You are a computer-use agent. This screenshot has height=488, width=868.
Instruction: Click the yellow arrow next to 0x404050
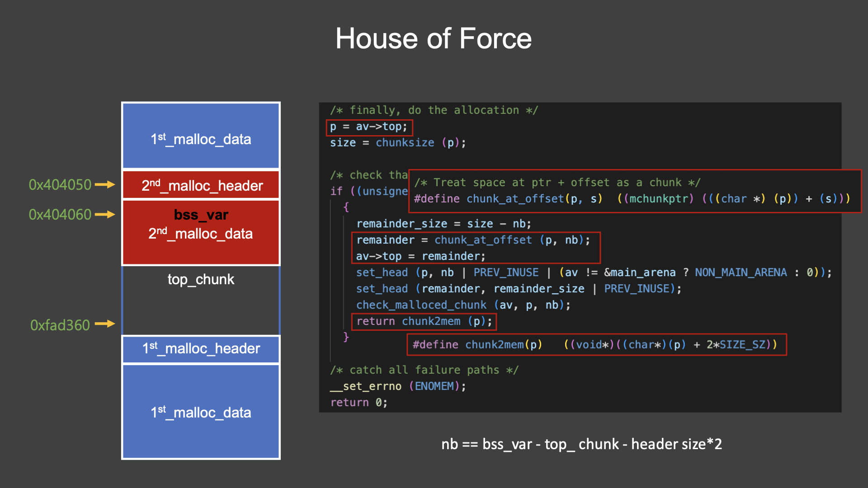105,184
